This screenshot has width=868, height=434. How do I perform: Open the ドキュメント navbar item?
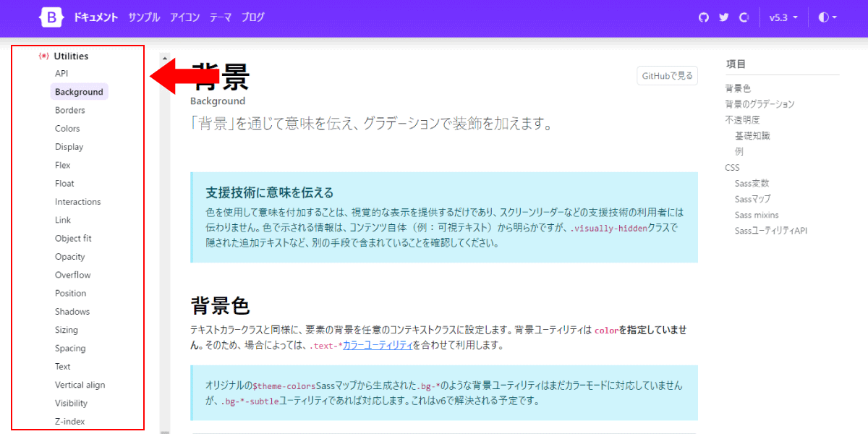tap(95, 17)
